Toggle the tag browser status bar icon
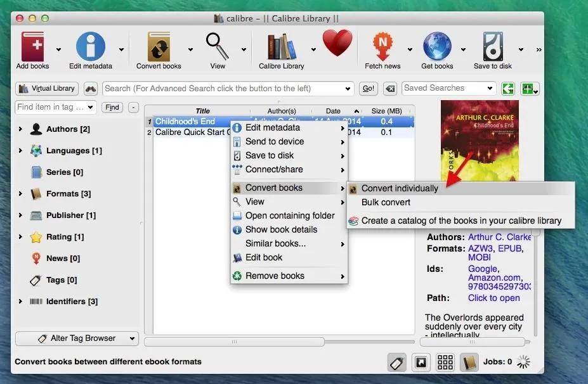The width and height of the screenshot is (588, 384). click(396, 362)
